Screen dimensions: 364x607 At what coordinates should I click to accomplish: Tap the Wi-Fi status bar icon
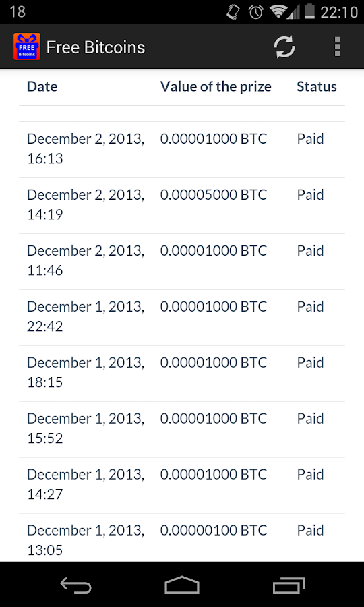(280, 12)
